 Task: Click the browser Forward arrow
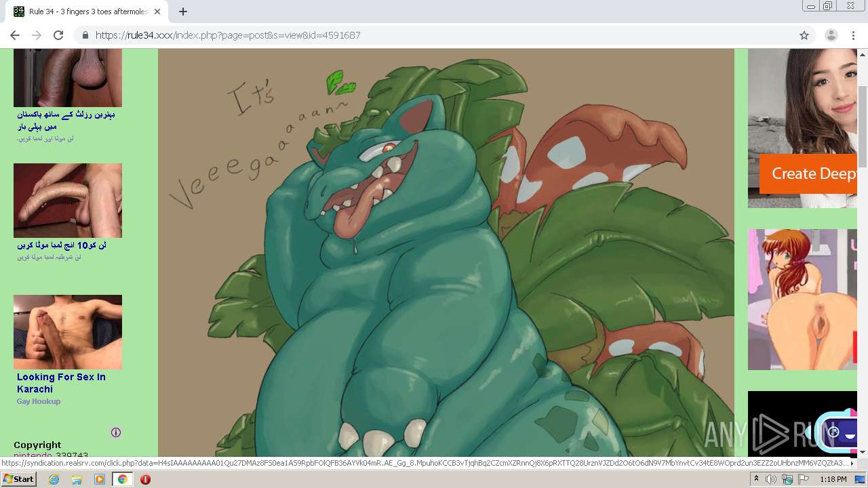(x=37, y=35)
